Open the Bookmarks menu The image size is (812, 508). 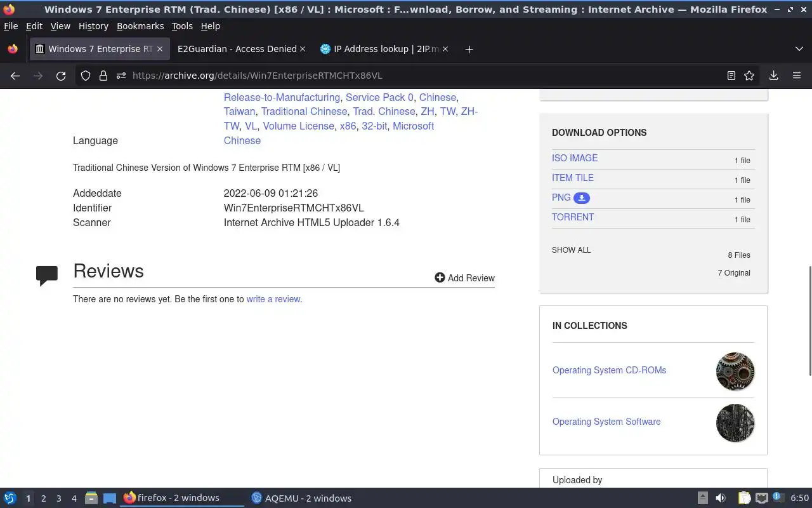pos(140,26)
